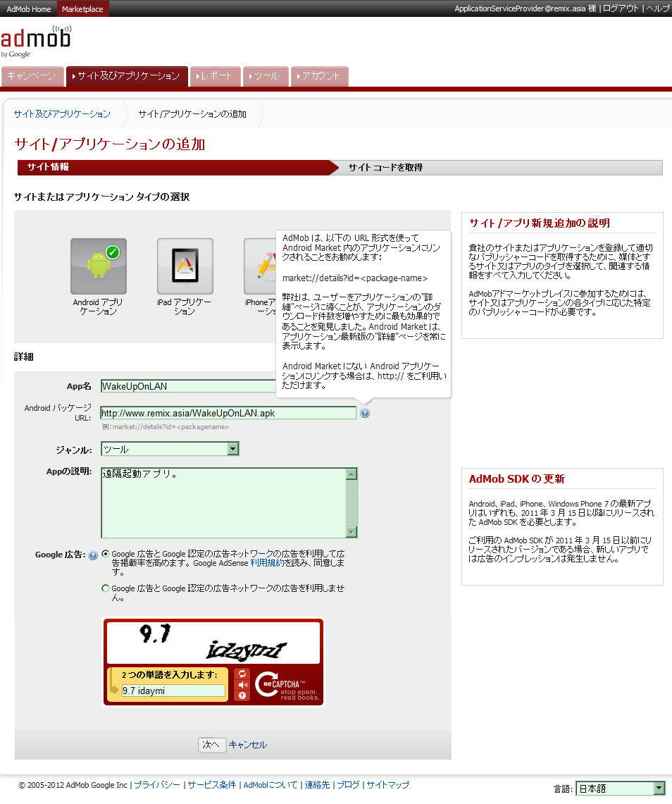Click the 次へ button
This screenshot has width=672, height=804.
click(x=212, y=745)
